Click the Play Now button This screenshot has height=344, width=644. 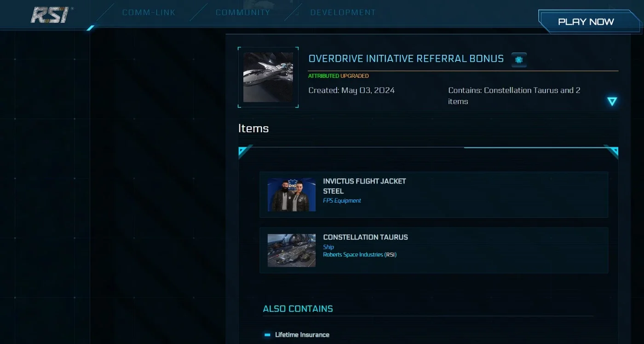(586, 22)
